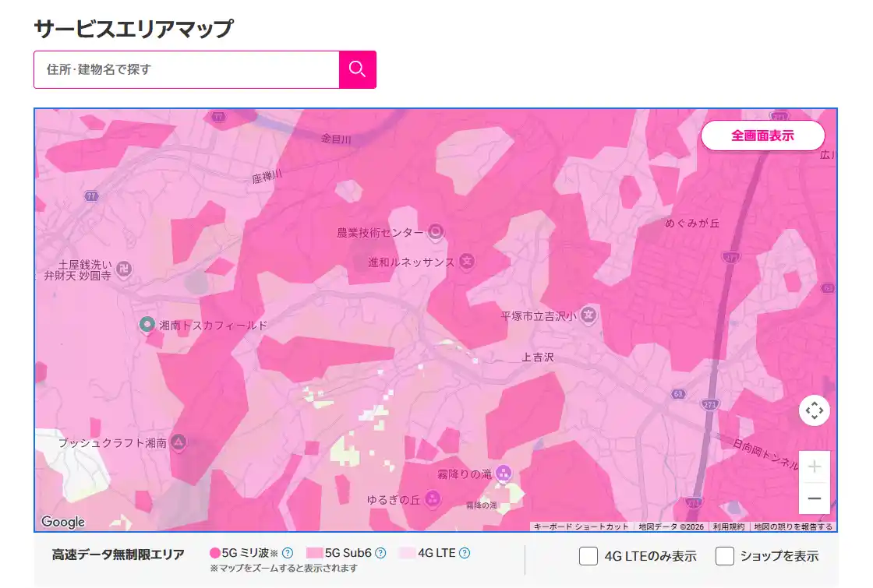
Task: Click the 地図データ ©2026 text
Action: click(671, 526)
